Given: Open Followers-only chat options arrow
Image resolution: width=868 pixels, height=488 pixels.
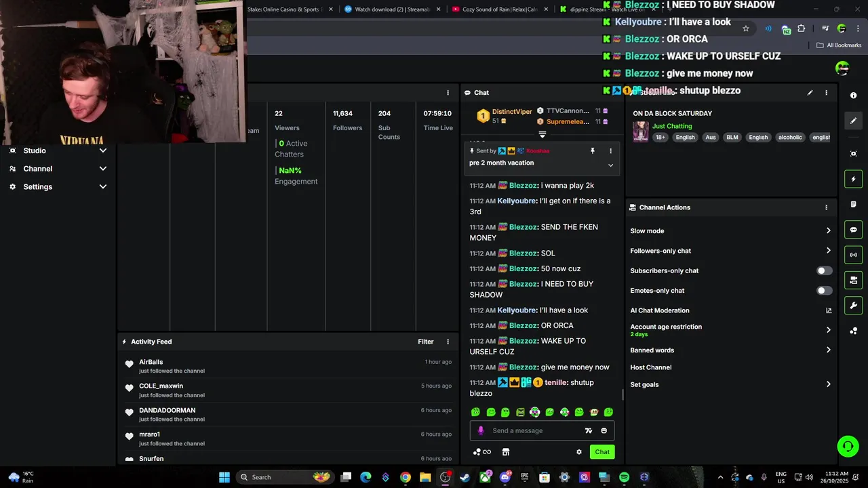Looking at the screenshot, I should coord(828,251).
